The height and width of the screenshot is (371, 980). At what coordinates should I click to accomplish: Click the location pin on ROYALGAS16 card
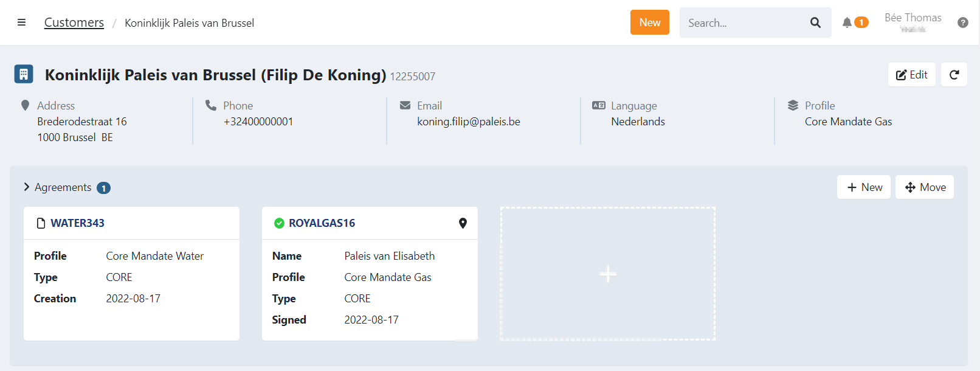(x=463, y=223)
